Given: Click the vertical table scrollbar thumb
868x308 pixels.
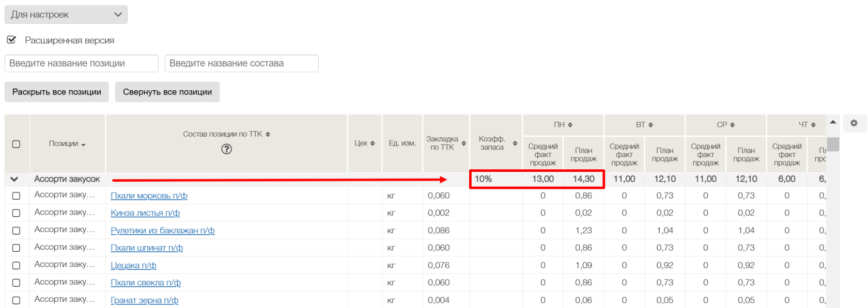Looking at the screenshot, I should click(x=833, y=144).
